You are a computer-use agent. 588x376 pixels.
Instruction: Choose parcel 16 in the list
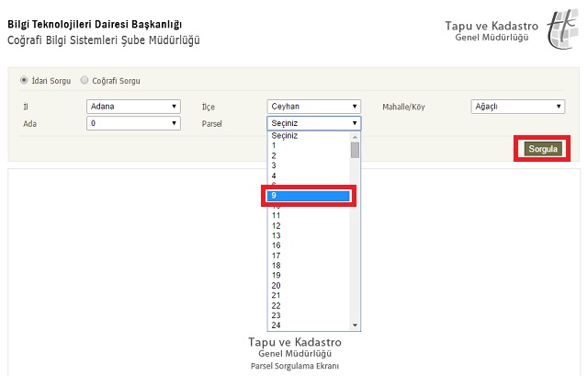309,245
